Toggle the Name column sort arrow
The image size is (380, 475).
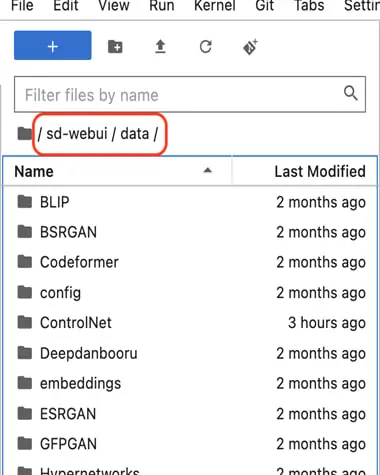(208, 171)
